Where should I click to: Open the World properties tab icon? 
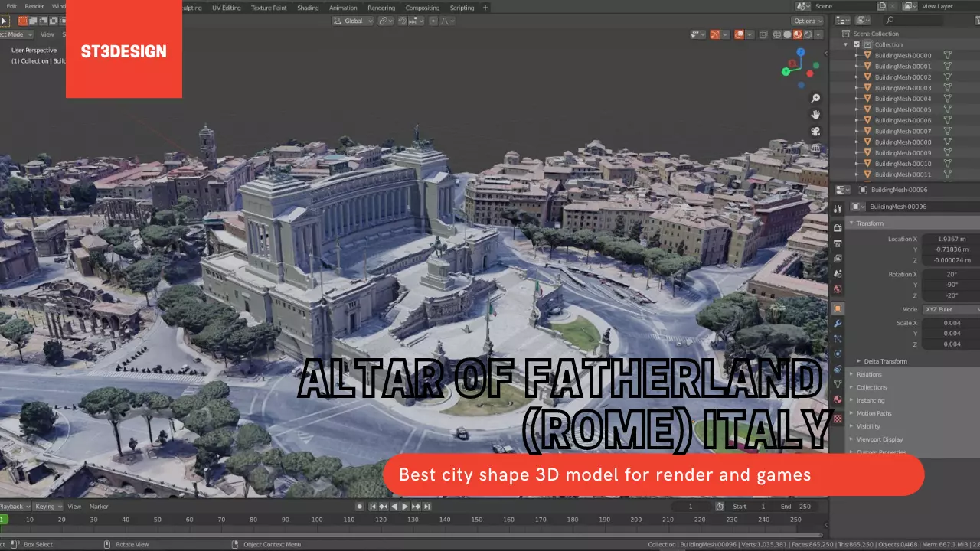point(838,289)
